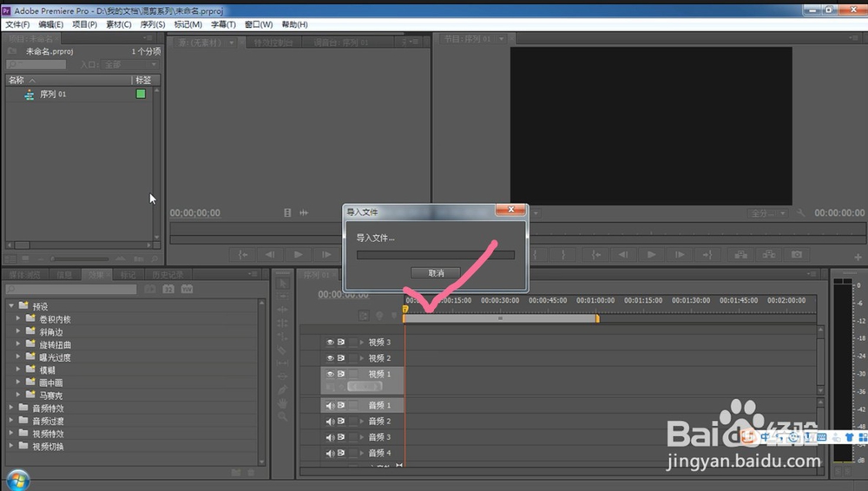Click the 导入文件 progress bar
This screenshot has height=491, width=868.
[436, 255]
